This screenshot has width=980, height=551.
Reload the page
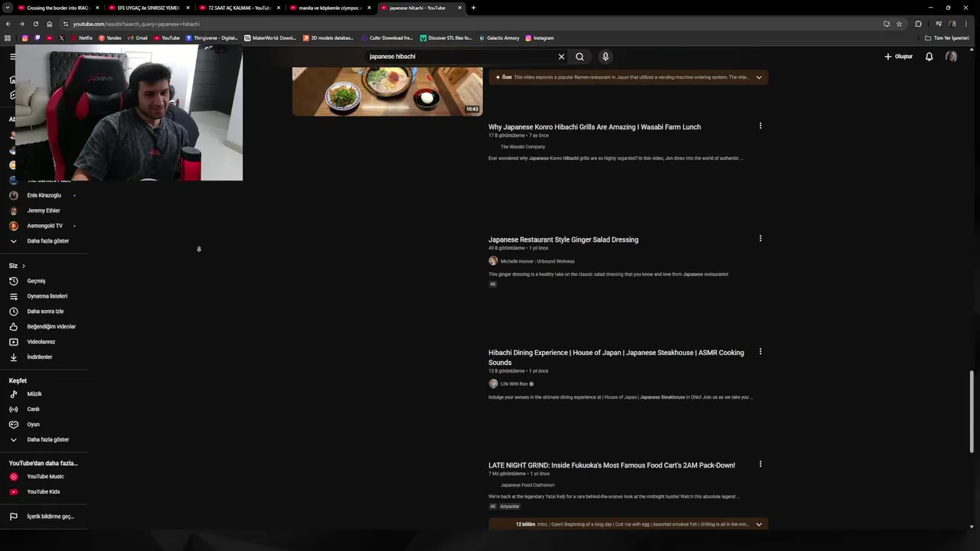point(35,24)
